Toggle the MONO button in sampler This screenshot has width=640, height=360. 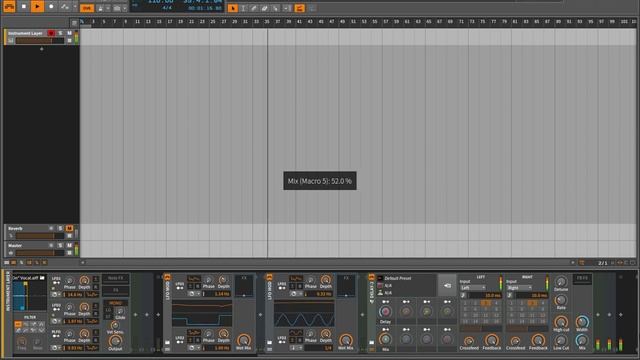click(116, 303)
